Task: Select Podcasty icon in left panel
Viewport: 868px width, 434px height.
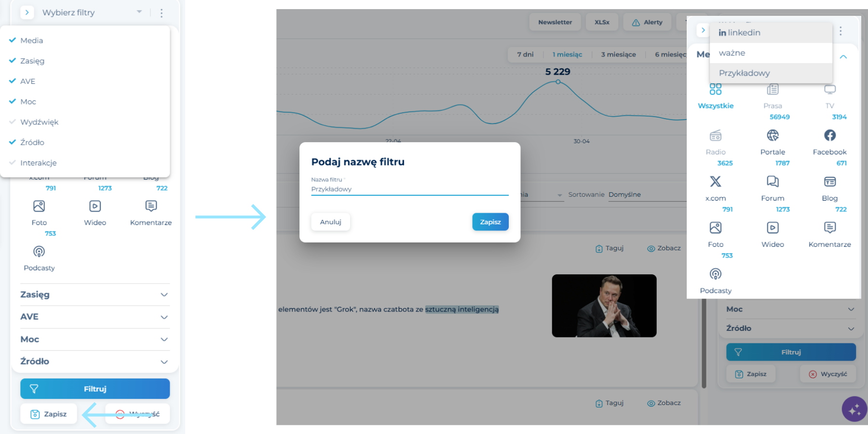Action: click(39, 252)
